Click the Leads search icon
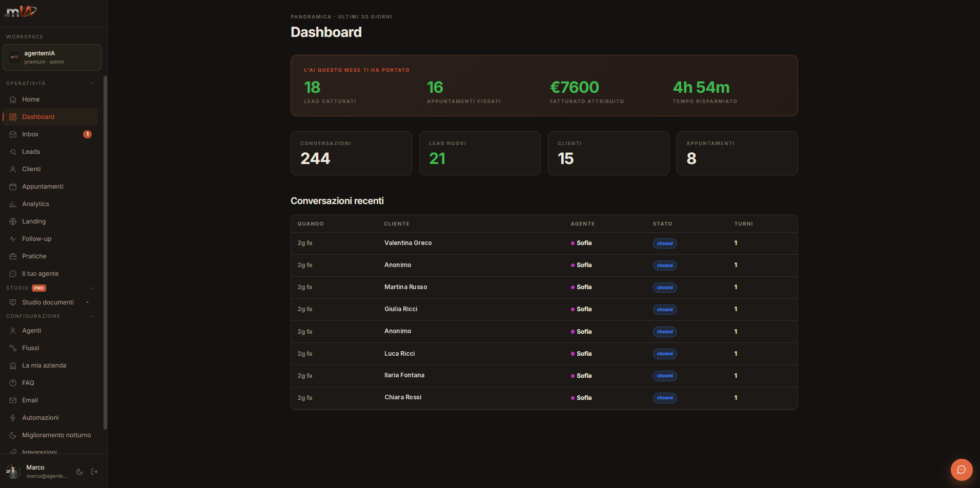This screenshot has width=980, height=488. pos(13,152)
